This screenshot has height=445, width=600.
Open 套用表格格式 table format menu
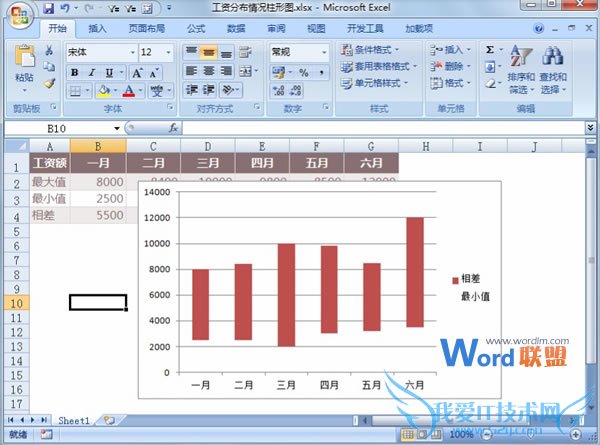378,67
